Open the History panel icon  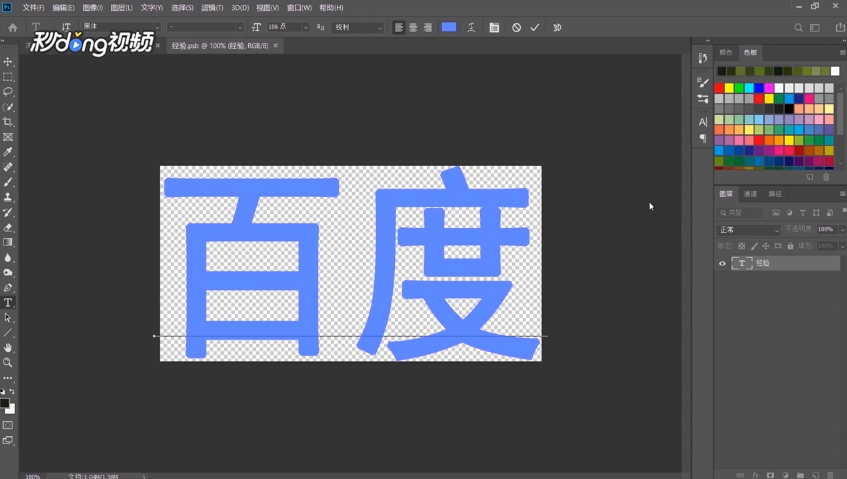(703, 58)
